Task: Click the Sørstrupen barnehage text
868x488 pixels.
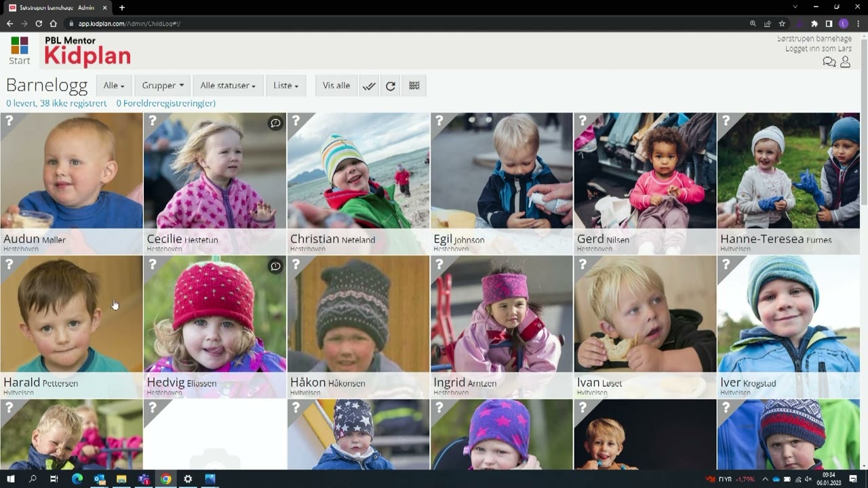Action: pyautogui.click(x=814, y=39)
